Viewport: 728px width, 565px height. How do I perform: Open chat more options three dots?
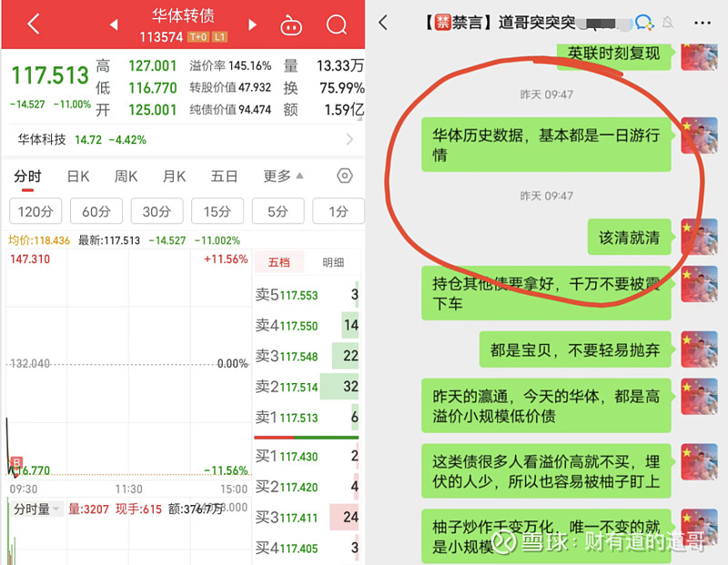click(702, 22)
